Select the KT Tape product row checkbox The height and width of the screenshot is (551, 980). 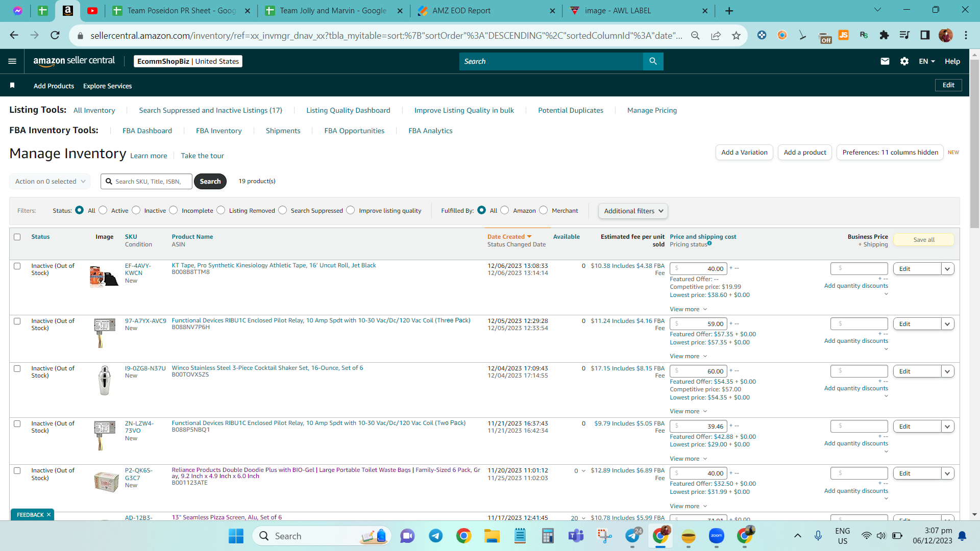point(17,266)
